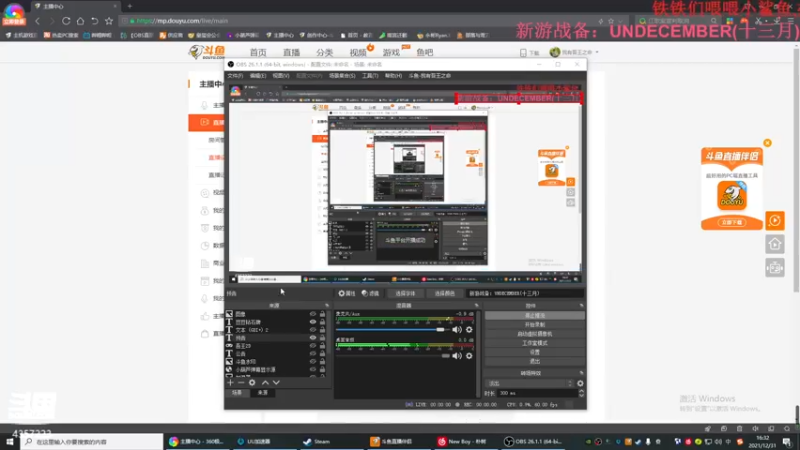Viewport: 800px width, 450px height.
Task: Open 帮助(H) menu in OBS
Action: pos(393,76)
